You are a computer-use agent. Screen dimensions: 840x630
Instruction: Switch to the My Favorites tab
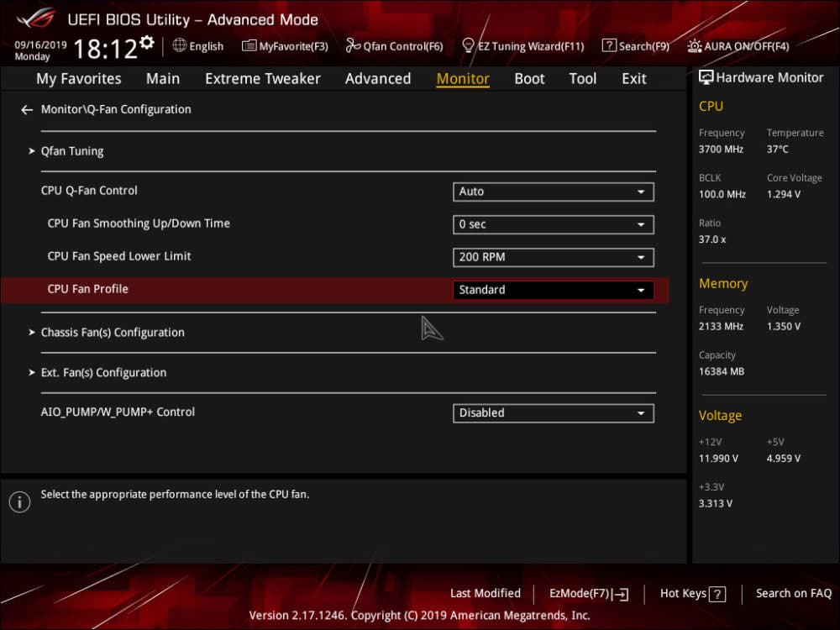79,79
